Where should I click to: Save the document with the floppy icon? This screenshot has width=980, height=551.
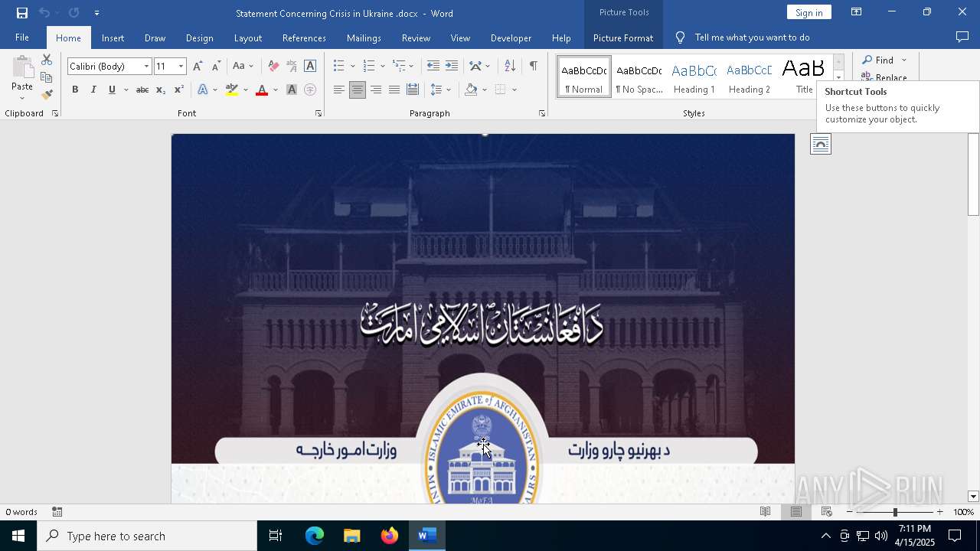click(x=21, y=13)
